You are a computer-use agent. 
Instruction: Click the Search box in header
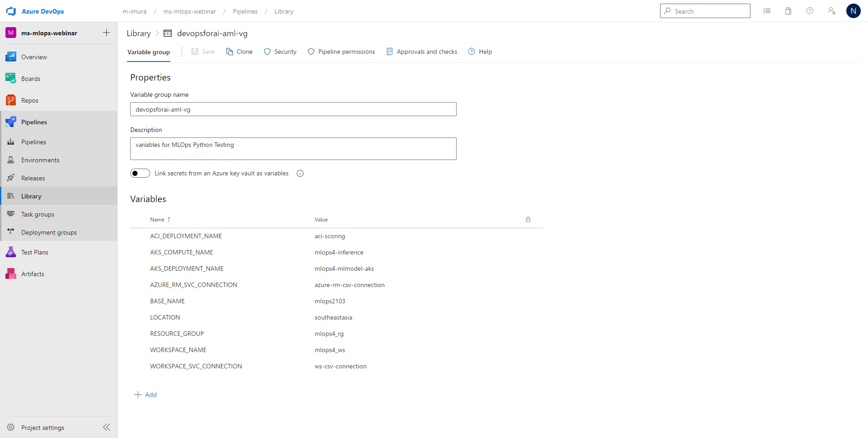point(705,11)
